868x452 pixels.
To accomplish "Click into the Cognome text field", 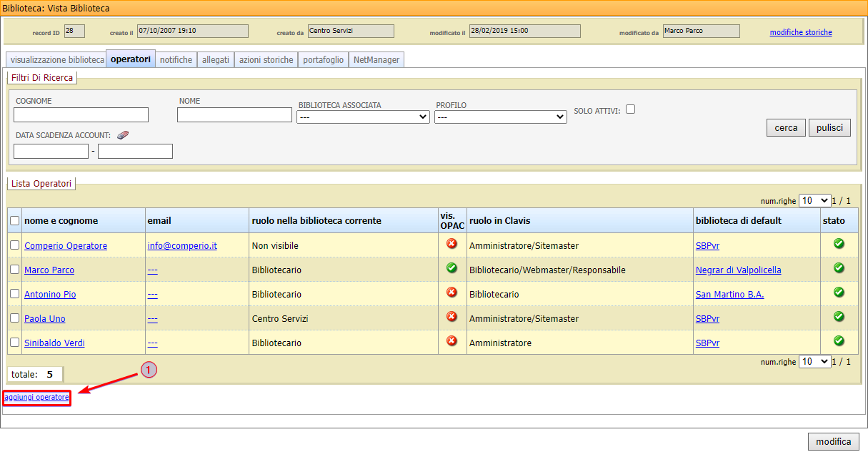I will point(81,115).
